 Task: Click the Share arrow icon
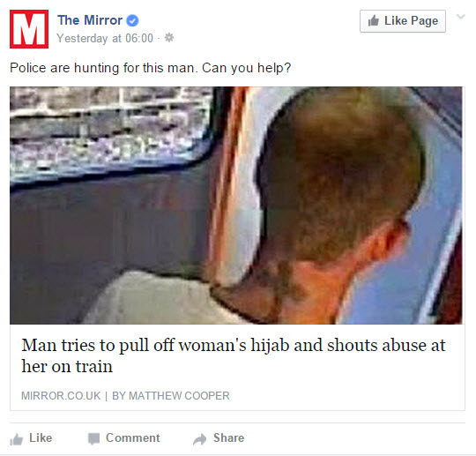coord(200,439)
